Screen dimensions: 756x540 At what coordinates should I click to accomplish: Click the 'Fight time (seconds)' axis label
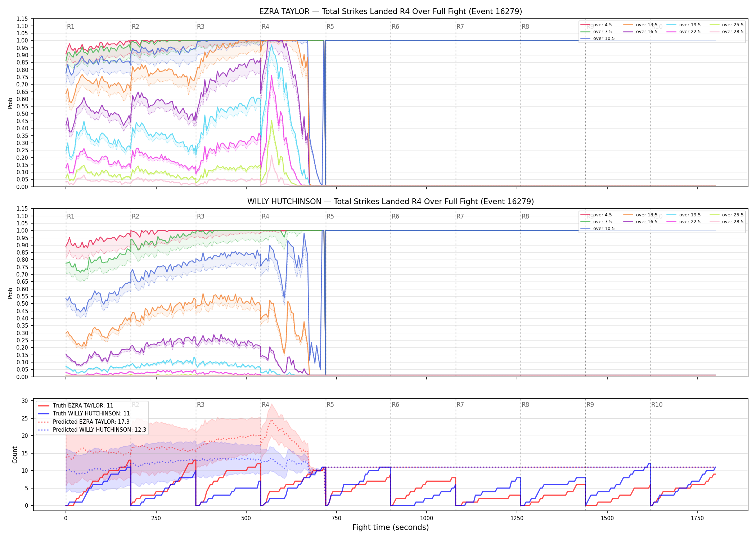391,527
